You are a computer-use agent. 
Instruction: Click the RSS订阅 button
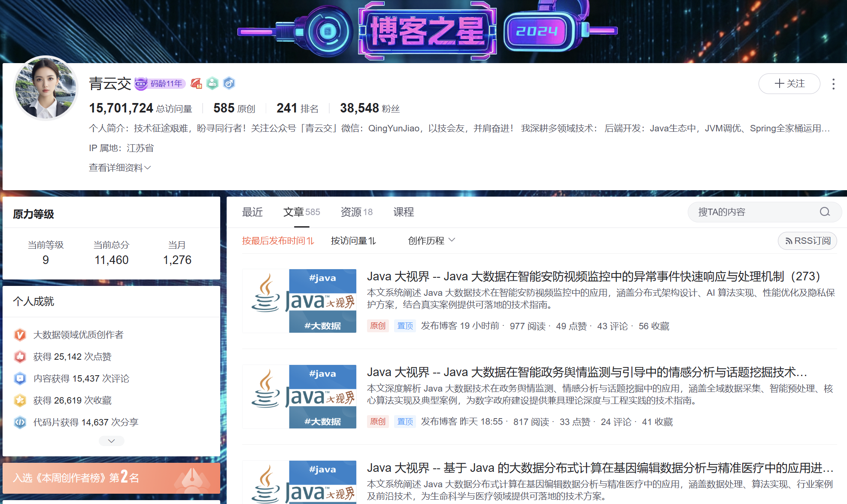click(808, 241)
